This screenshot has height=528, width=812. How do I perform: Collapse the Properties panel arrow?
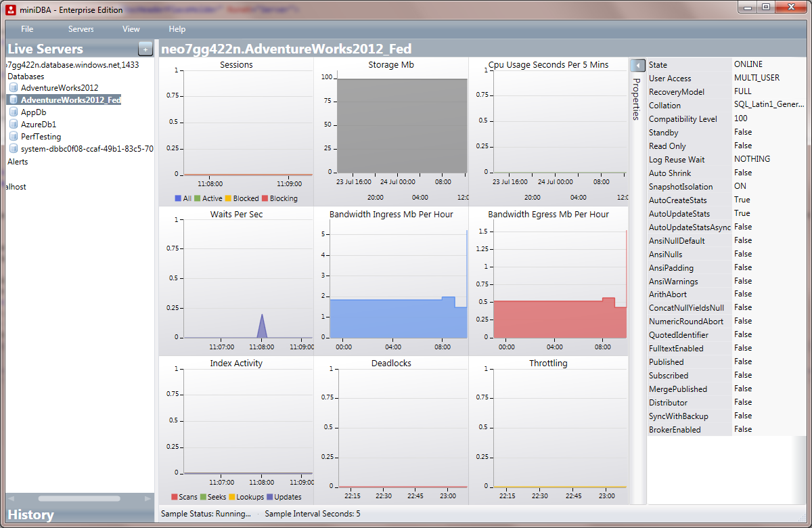637,65
